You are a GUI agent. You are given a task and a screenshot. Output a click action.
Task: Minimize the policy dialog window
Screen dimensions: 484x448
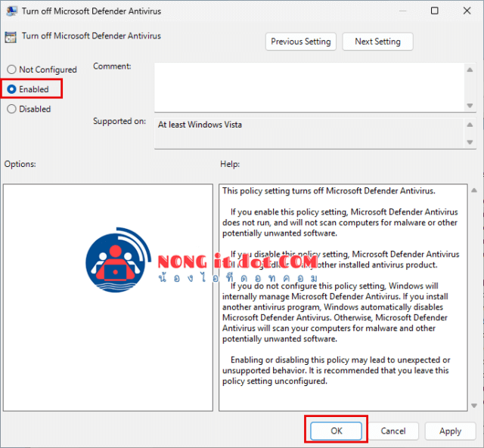point(402,11)
